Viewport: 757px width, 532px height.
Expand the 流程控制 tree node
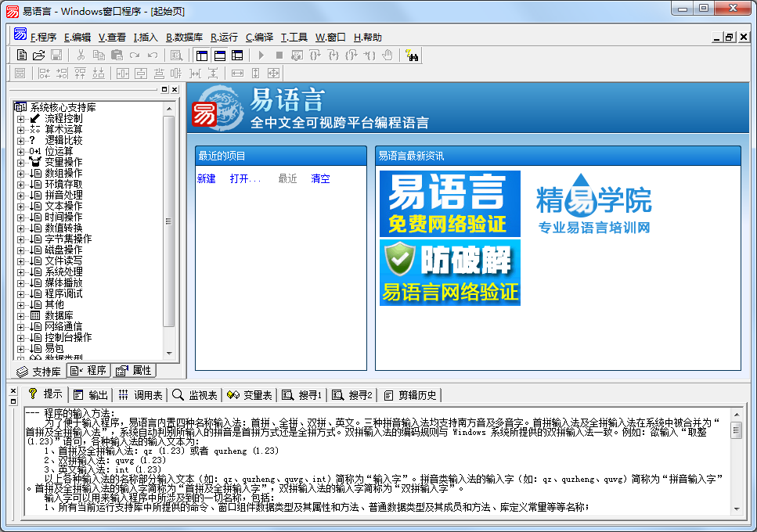pos(20,119)
